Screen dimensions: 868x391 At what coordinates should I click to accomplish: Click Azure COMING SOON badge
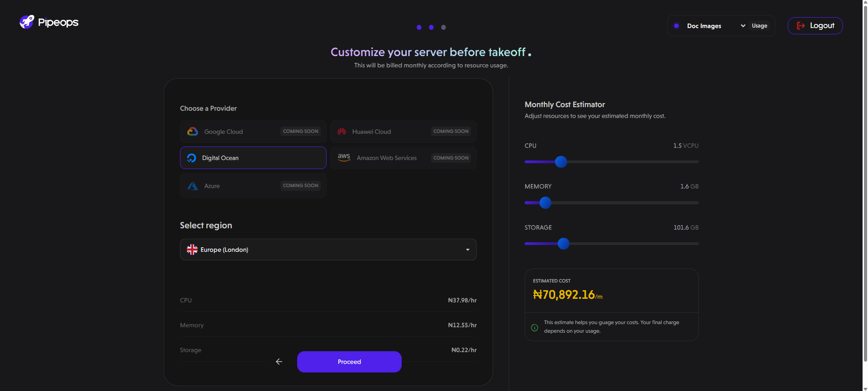[301, 185]
